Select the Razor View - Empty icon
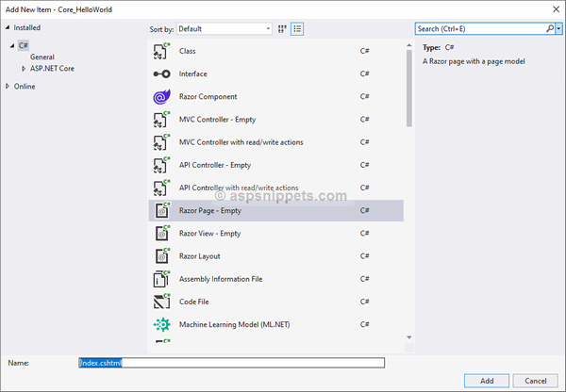The image size is (566, 392). click(x=162, y=233)
